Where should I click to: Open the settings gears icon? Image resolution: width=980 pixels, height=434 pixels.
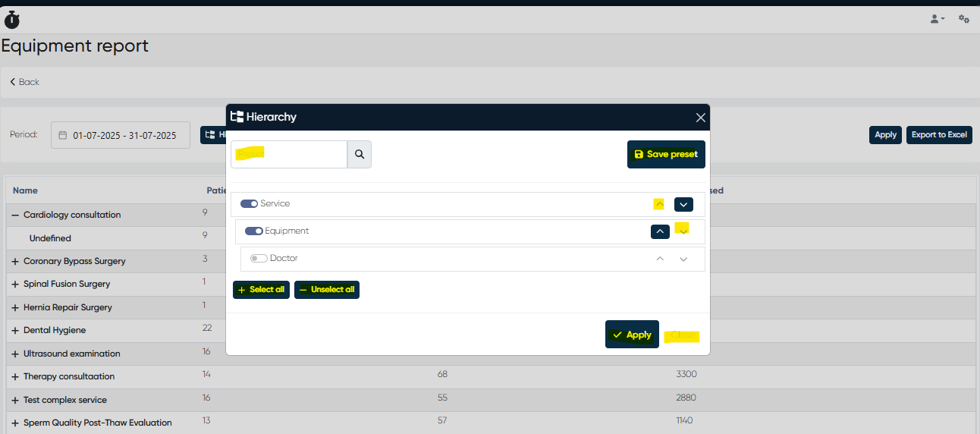click(x=964, y=19)
